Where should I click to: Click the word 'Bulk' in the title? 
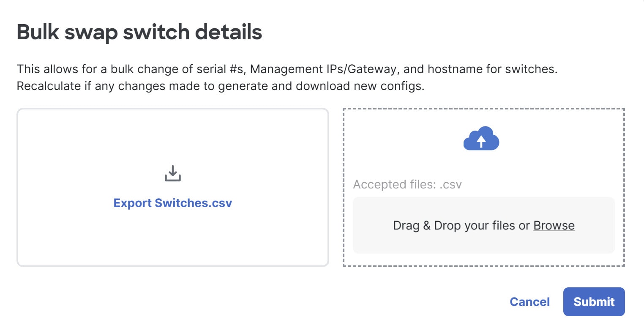point(38,32)
